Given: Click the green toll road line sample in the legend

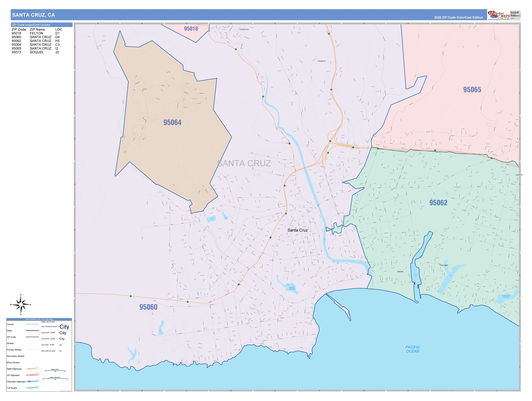Looking at the screenshot, I should click(x=32, y=387).
